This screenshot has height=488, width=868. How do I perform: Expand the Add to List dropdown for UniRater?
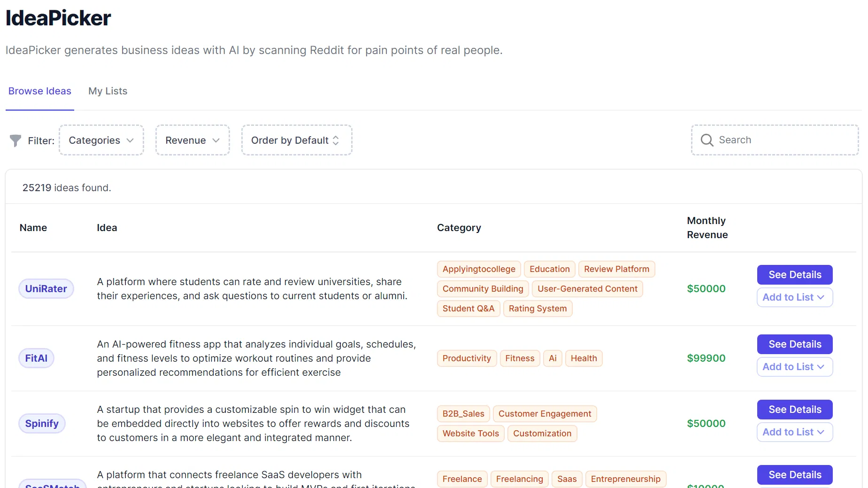click(x=794, y=297)
